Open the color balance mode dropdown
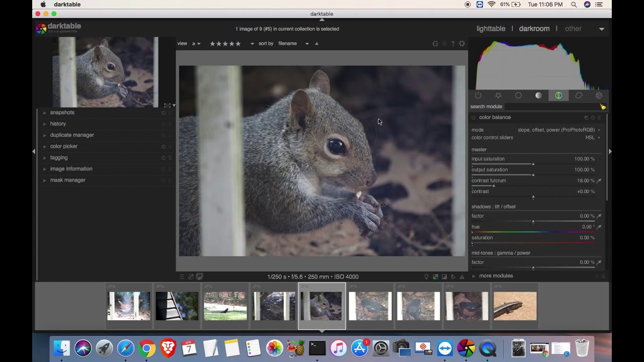 tap(536, 130)
